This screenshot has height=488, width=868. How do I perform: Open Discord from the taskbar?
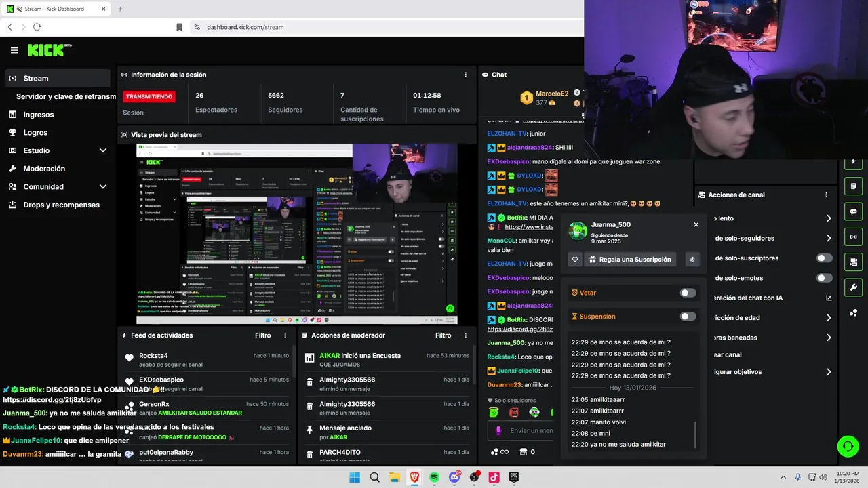pyautogui.click(x=454, y=477)
